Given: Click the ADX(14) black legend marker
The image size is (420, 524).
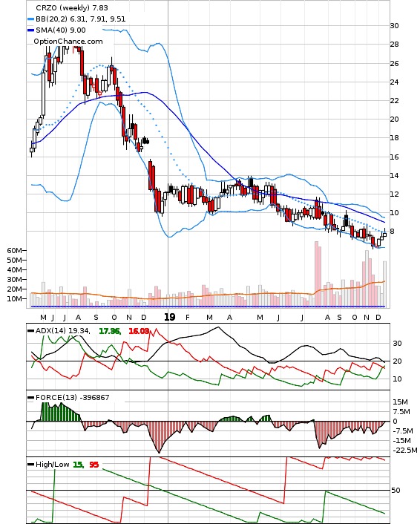Looking at the screenshot, I should [30, 331].
